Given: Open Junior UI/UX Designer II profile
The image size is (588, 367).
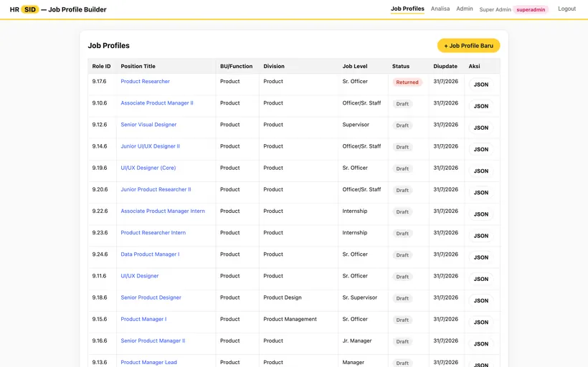Looking at the screenshot, I should point(150,146).
